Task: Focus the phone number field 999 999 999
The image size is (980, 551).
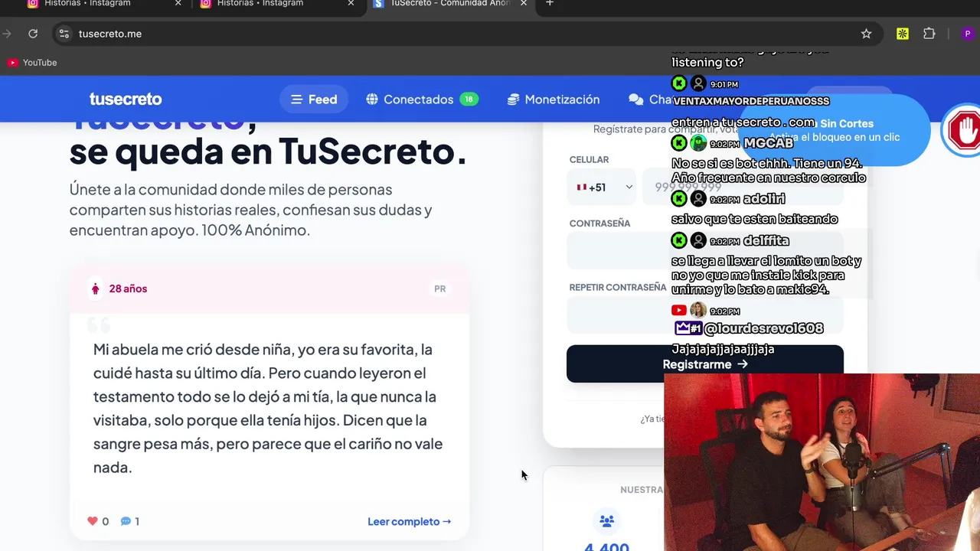Action: coord(743,187)
